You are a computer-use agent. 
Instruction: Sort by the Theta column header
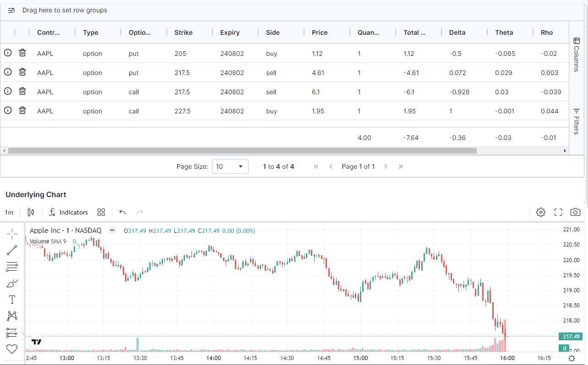[504, 32]
